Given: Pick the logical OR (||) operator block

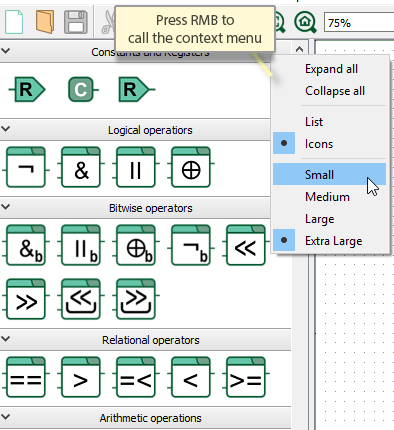Looking at the screenshot, I should (x=136, y=167).
